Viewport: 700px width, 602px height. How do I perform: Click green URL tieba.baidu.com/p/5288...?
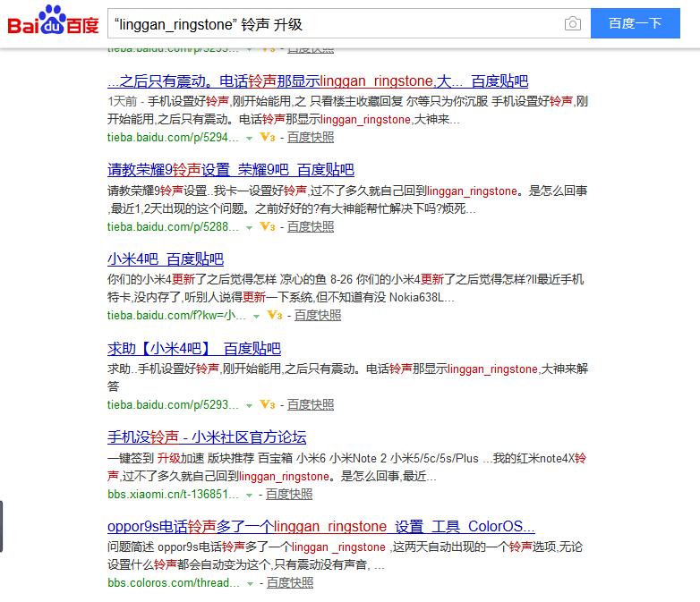pyautogui.click(x=173, y=226)
